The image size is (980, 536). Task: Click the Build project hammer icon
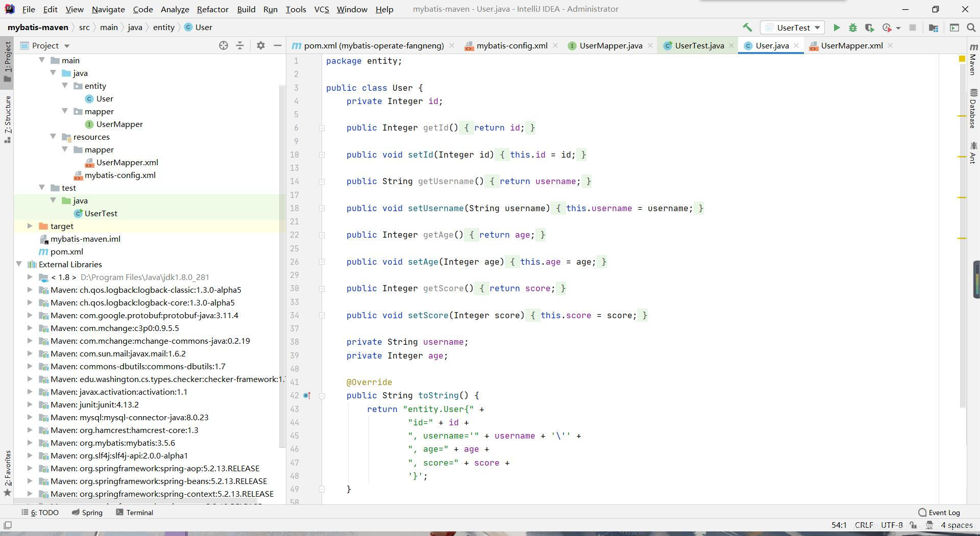coord(747,28)
